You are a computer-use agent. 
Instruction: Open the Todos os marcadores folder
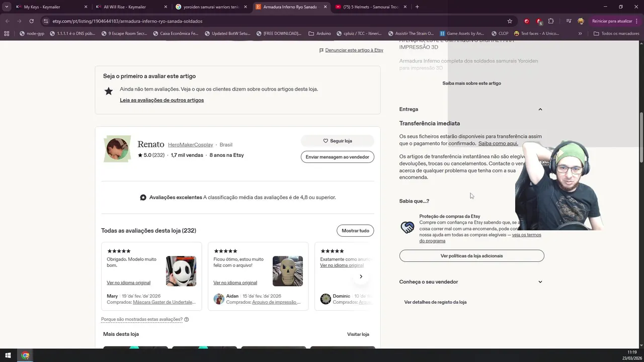pos(616,34)
